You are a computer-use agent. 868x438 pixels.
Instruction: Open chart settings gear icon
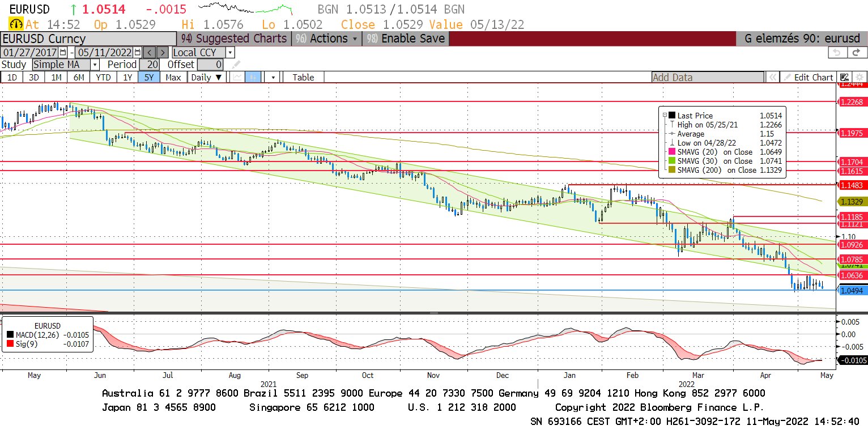pos(859,77)
